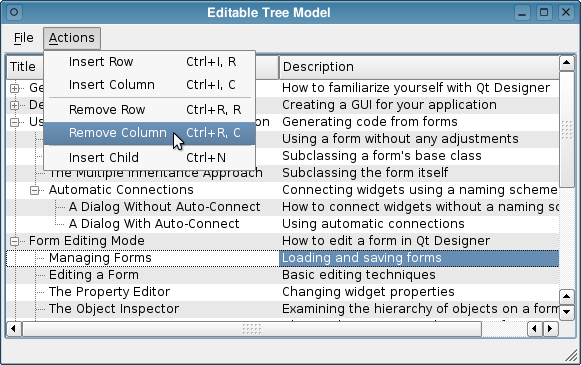The width and height of the screenshot is (581, 365).
Task: Select the Property Editor row
Action: [282, 292]
